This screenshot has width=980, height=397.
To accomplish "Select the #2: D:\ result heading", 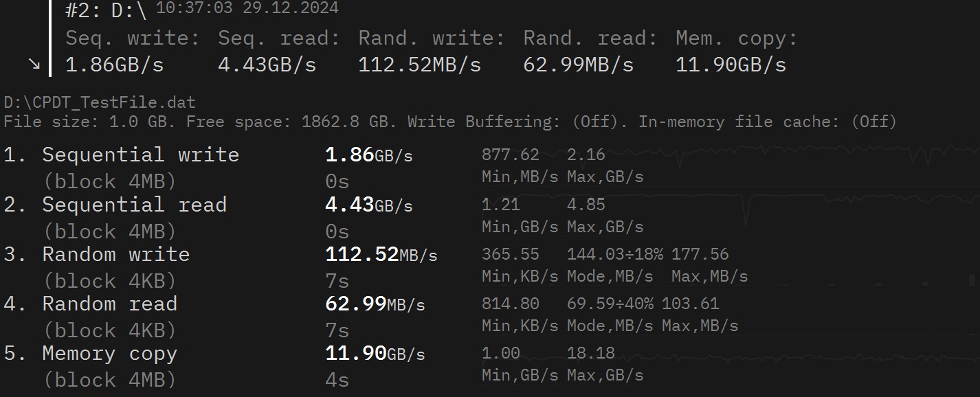I will pos(106,11).
